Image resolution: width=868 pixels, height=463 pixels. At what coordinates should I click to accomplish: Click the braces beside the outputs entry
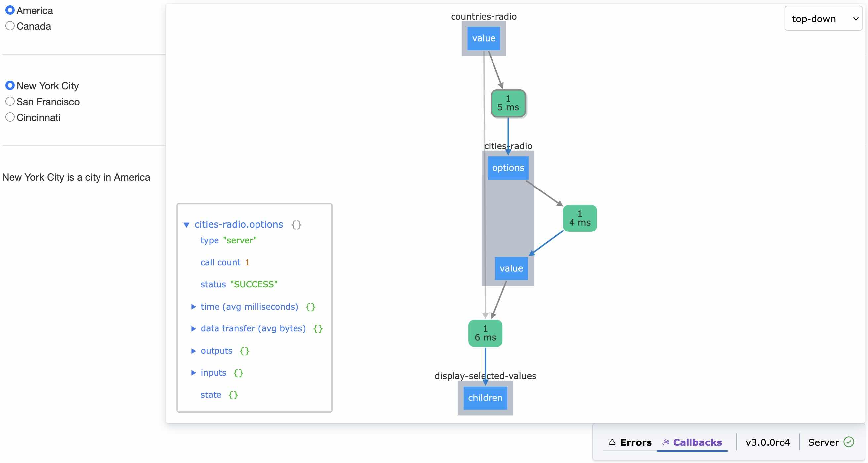[x=244, y=351]
